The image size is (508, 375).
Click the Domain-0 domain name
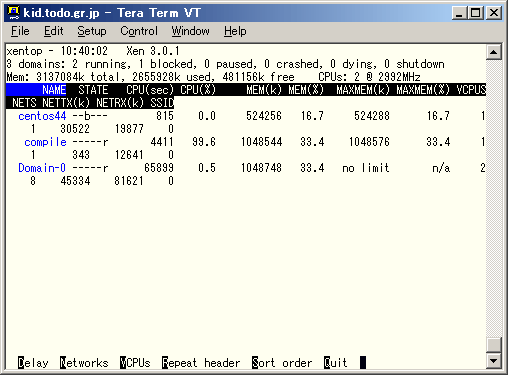pyautogui.click(x=42, y=168)
